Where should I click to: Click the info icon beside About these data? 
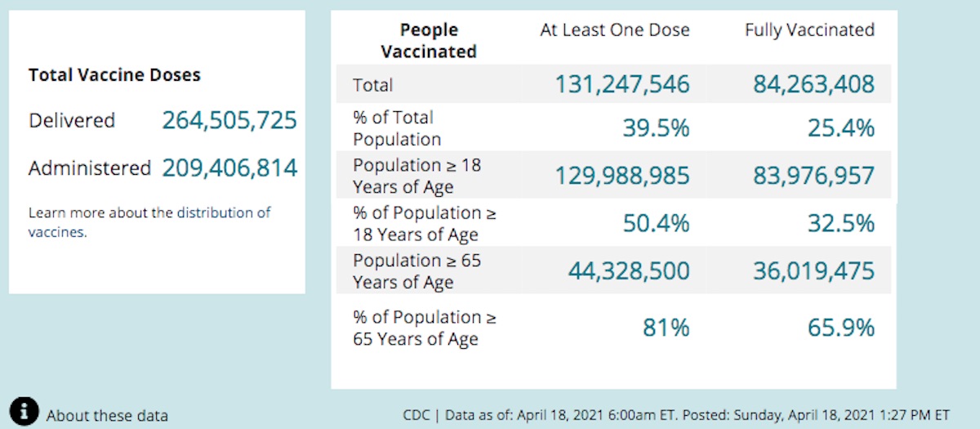tap(24, 411)
